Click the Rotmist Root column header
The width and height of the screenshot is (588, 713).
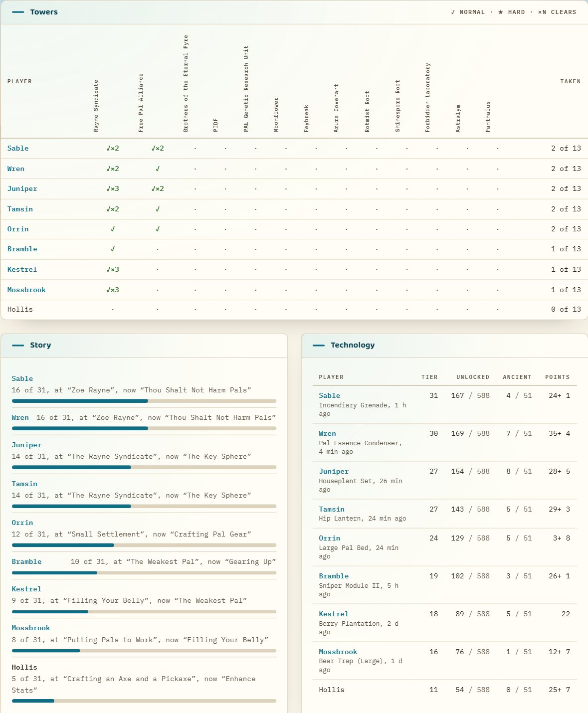[x=368, y=111]
